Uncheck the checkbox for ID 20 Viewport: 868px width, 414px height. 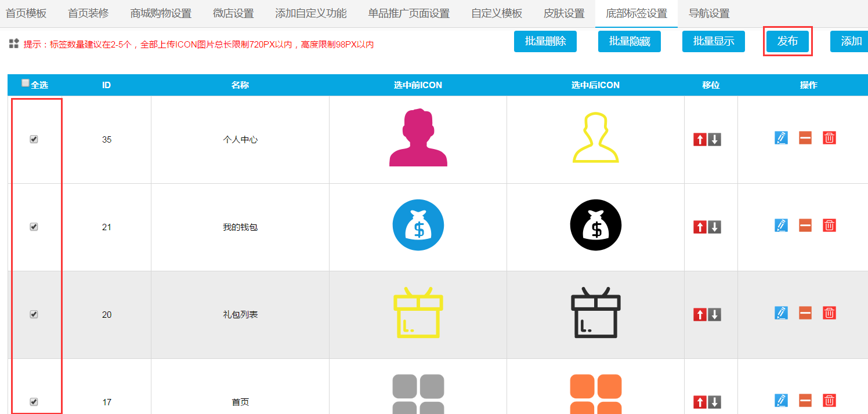click(x=34, y=314)
